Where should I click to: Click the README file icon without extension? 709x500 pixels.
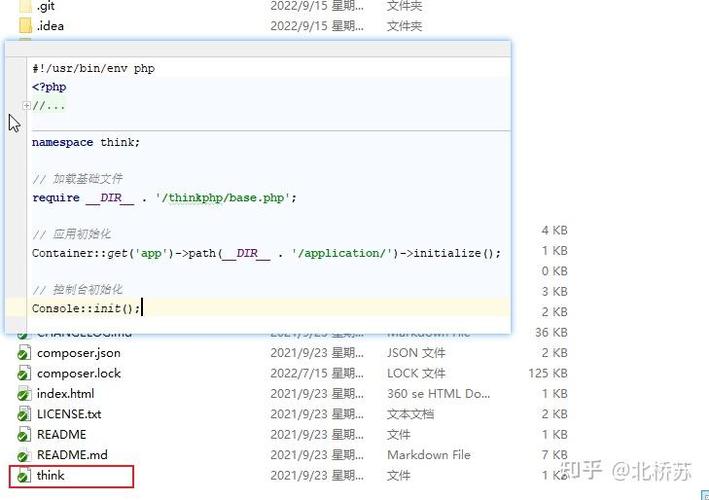pyautogui.click(x=24, y=434)
